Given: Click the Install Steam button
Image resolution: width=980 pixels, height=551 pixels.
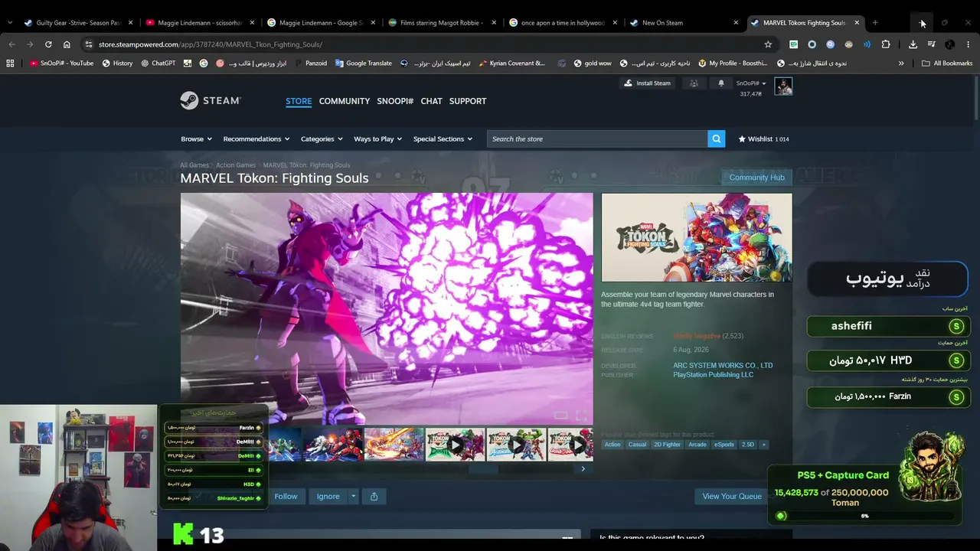Looking at the screenshot, I should (x=647, y=83).
